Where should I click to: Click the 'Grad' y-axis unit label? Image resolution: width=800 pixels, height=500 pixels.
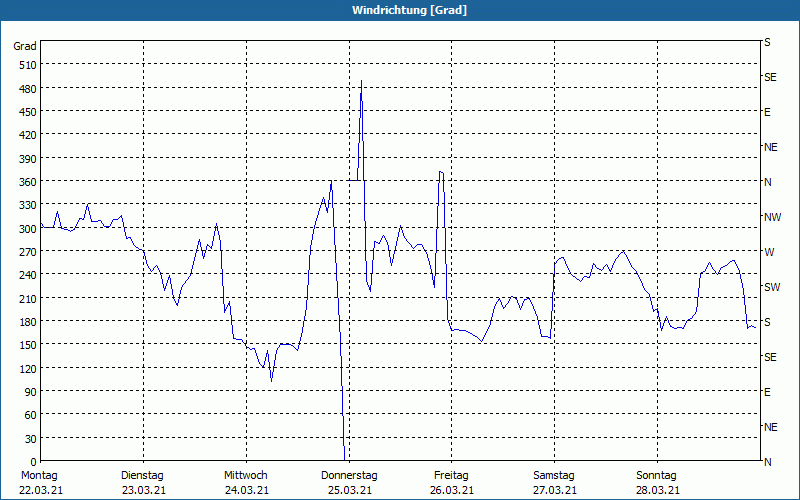click(25, 46)
